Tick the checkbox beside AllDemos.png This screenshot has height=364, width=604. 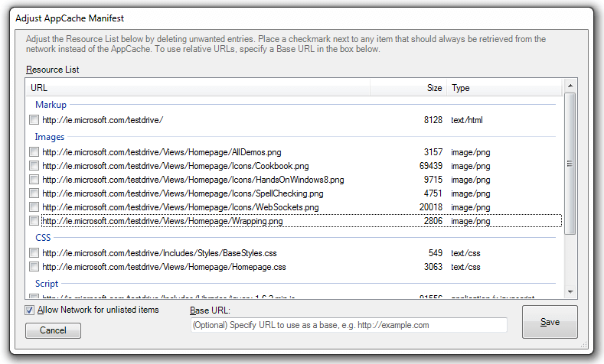click(34, 151)
